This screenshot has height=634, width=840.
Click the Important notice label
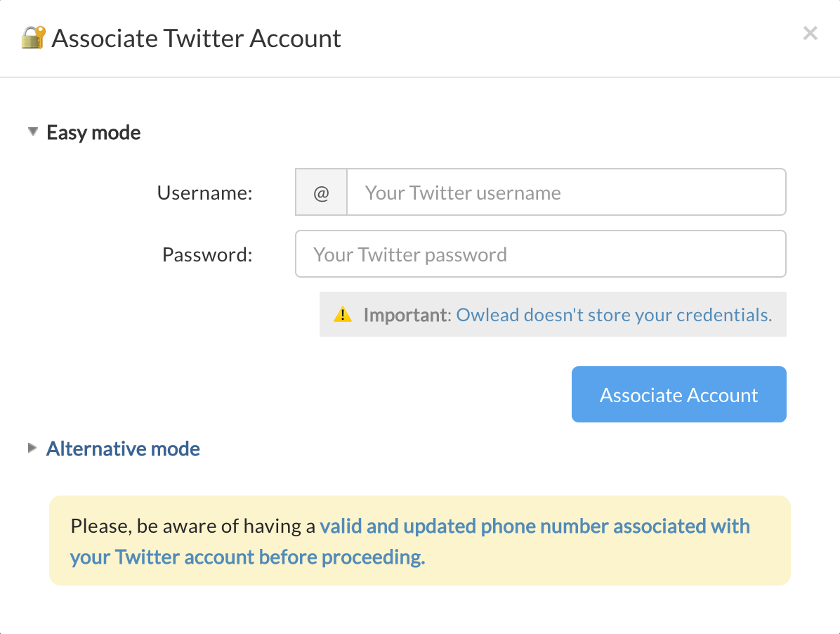[407, 315]
